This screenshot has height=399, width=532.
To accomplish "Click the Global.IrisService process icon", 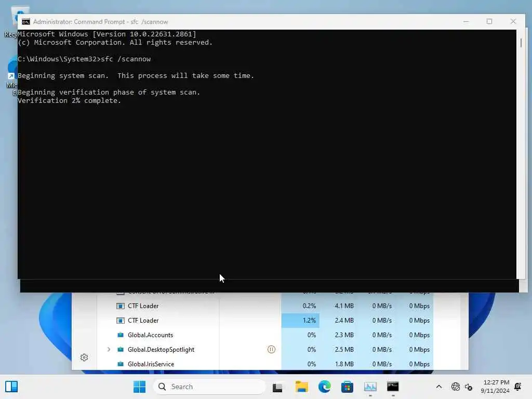I will coord(120,364).
